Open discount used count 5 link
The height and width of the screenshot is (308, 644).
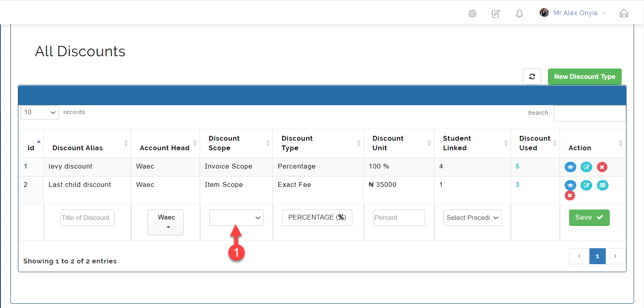point(517,167)
